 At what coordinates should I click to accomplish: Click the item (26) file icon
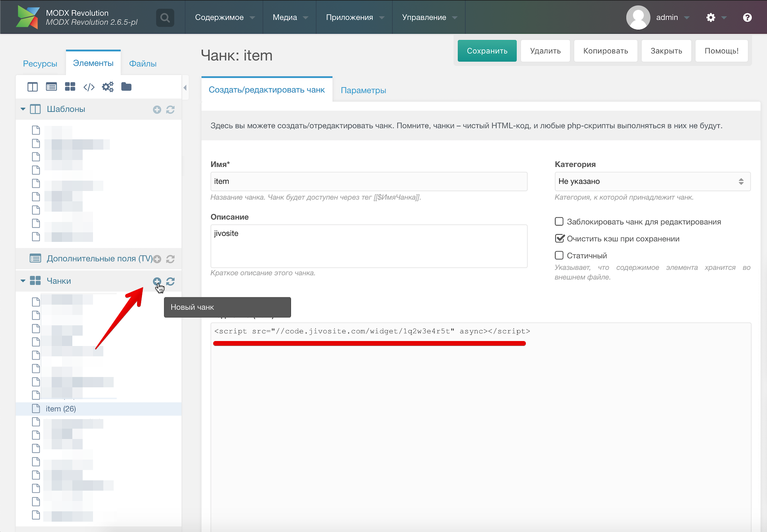click(x=36, y=408)
